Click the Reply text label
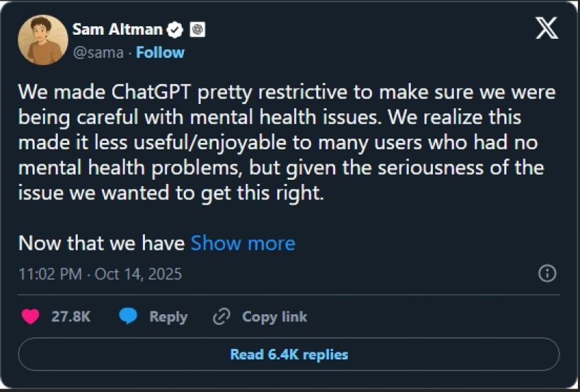580x392 pixels. point(168,316)
